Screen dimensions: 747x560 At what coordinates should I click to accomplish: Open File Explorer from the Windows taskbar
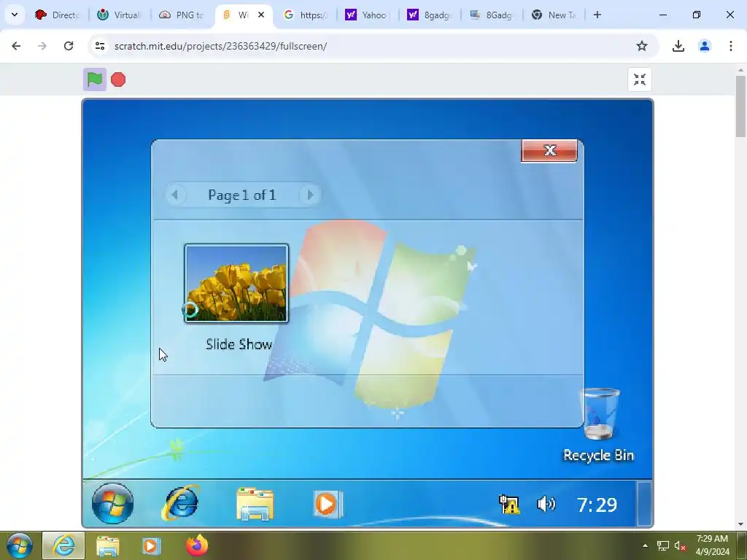(x=108, y=545)
